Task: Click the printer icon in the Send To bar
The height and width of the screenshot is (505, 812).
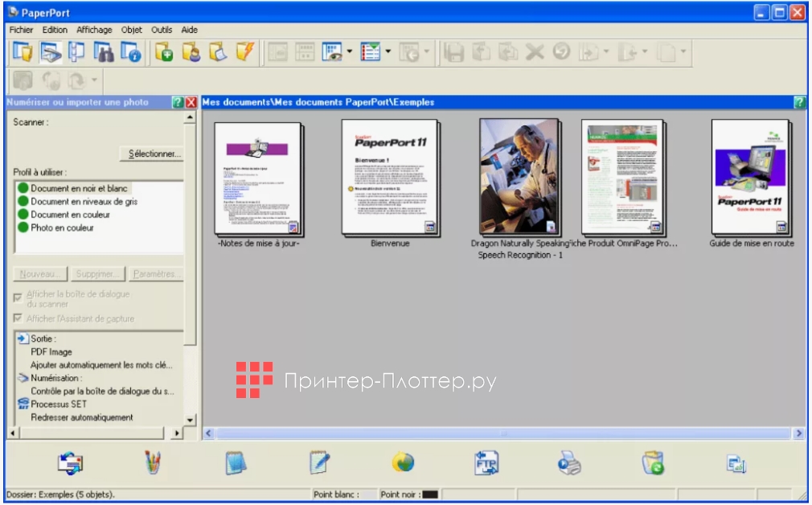Action: 568,462
